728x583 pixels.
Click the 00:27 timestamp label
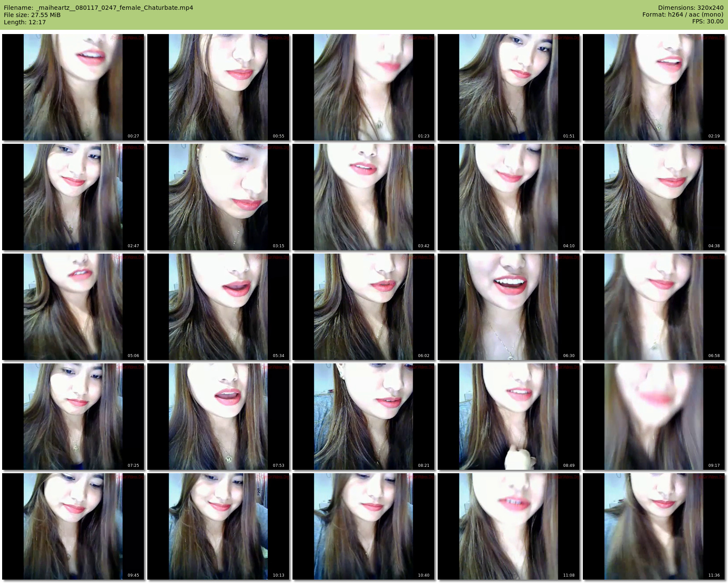[x=133, y=136]
